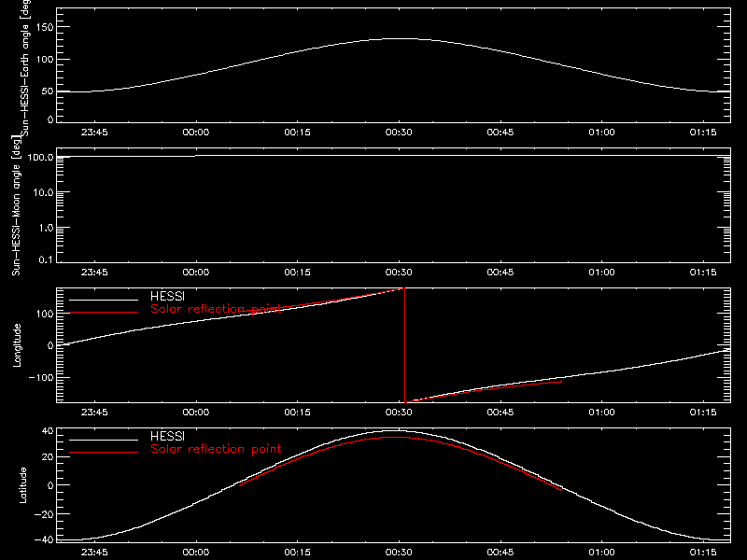The image size is (747, 560).
Task: Click 01:00 time label under Moon angle plot
Action: [x=601, y=273]
